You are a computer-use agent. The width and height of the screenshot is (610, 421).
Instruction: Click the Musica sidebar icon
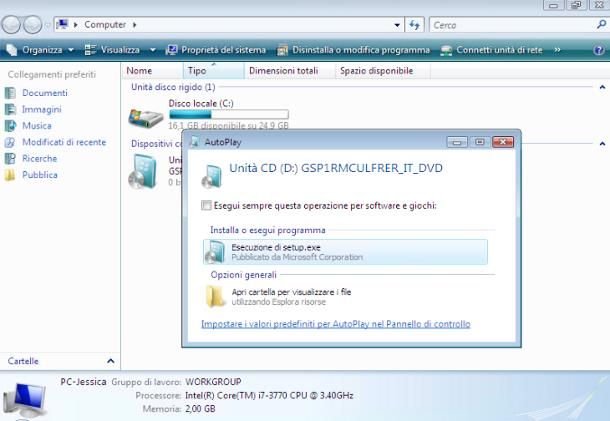point(10,126)
